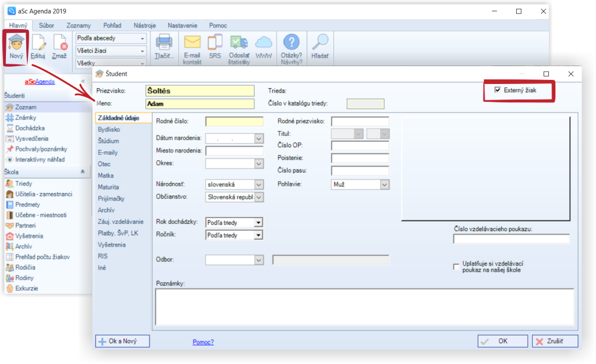Open the Pohľad menu
Screen dimensions: 596x364
pyautogui.click(x=112, y=26)
